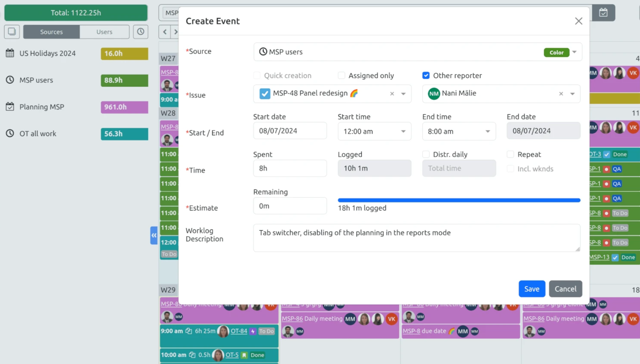Click the Total time input field
Image resolution: width=640 pixels, height=364 pixels.
(459, 168)
